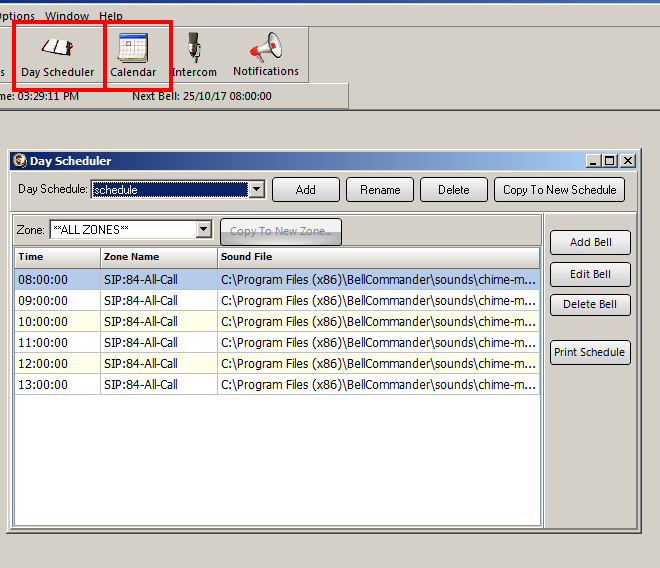Click the Print Schedule button
This screenshot has height=568, width=660.
point(590,352)
